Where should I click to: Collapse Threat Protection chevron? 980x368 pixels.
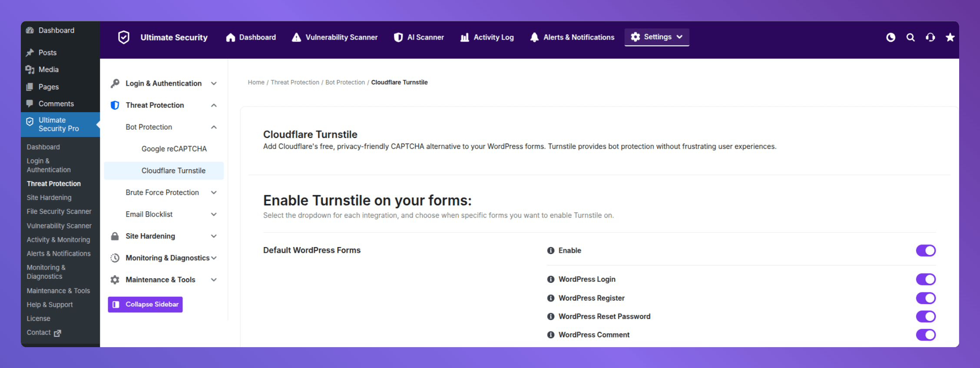click(x=214, y=105)
